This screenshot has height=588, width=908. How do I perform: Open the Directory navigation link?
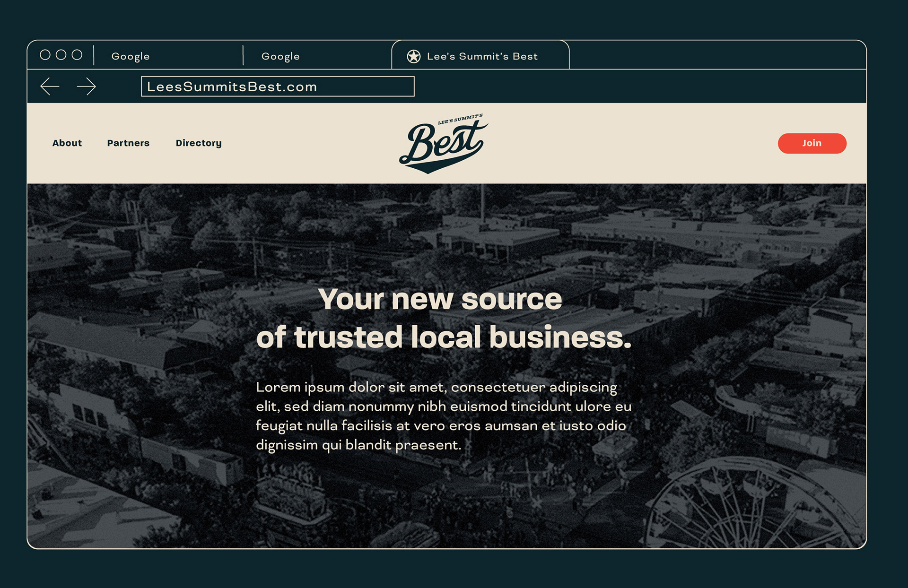(199, 143)
